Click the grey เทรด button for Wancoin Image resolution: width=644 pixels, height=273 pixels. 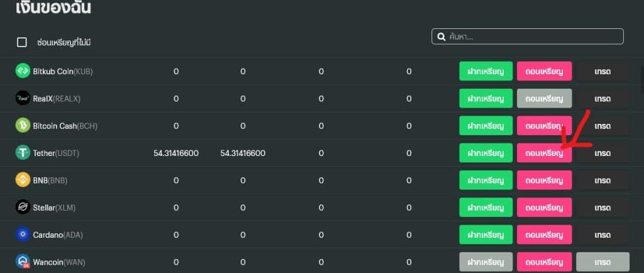click(602, 262)
